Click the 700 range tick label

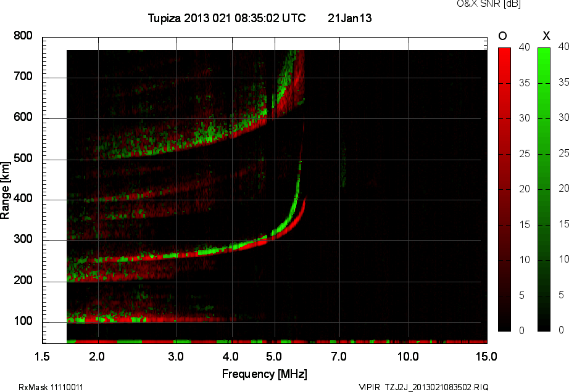(x=23, y=76)
